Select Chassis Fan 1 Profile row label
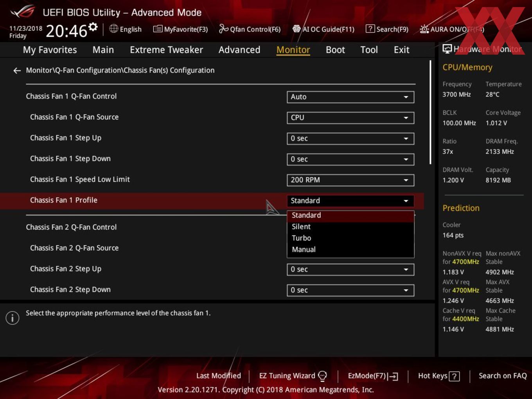Viewport: 532px width, 399px height. (x=64, y=200)
